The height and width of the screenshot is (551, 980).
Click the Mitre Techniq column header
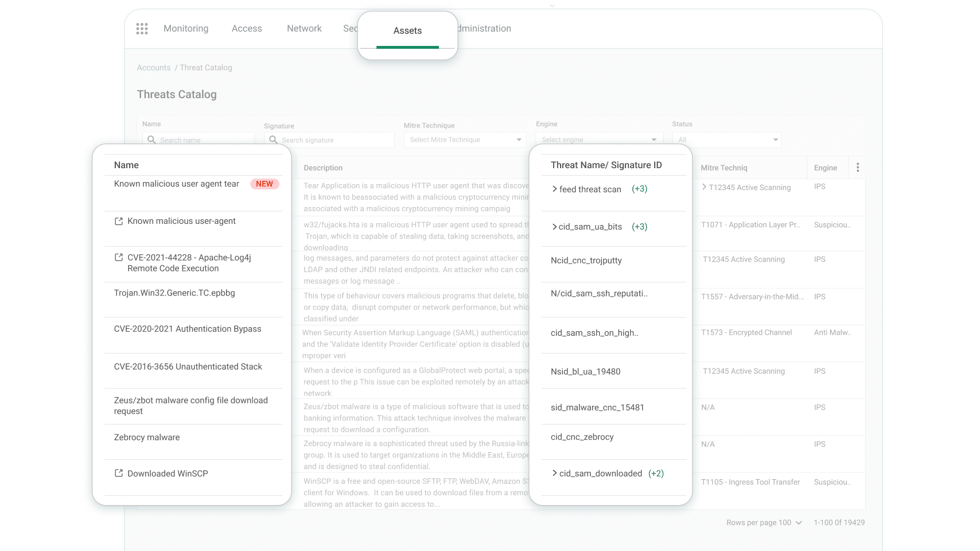[x=724, y=168]
